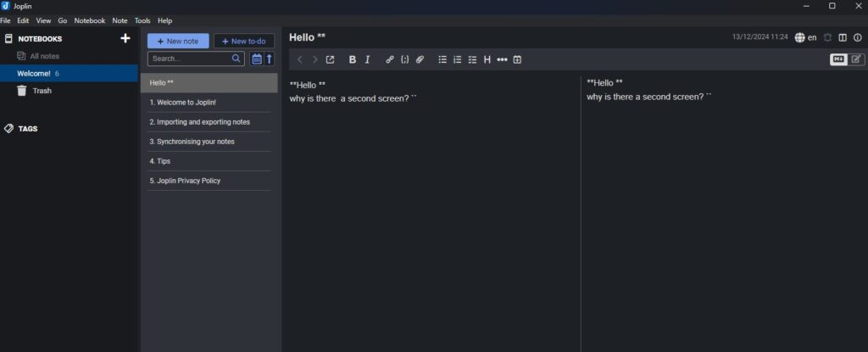
Task: Apply bold formatting from the editor toolbar
Action: click(353, 59)
